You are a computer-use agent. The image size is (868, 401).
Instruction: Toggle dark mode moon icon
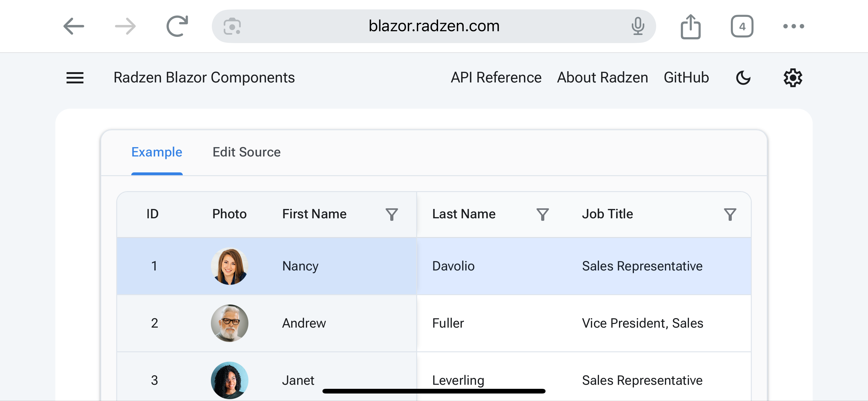click(x=743, y=78)
